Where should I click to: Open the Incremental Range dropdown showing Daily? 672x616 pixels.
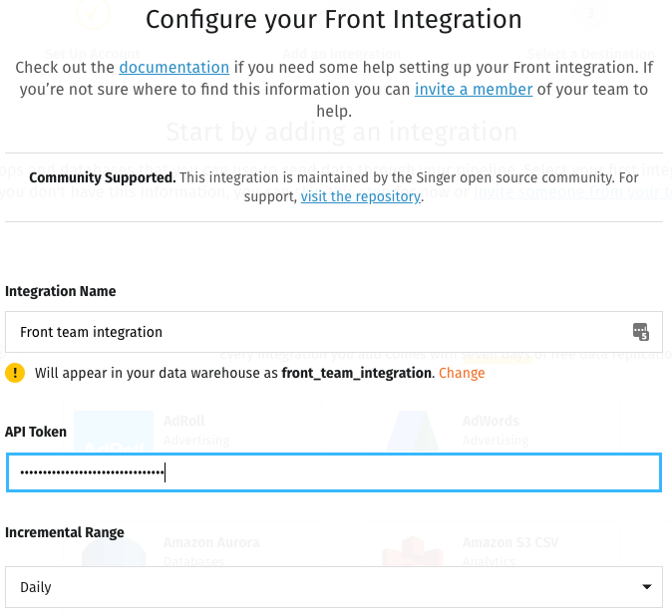tap(334, 587)
